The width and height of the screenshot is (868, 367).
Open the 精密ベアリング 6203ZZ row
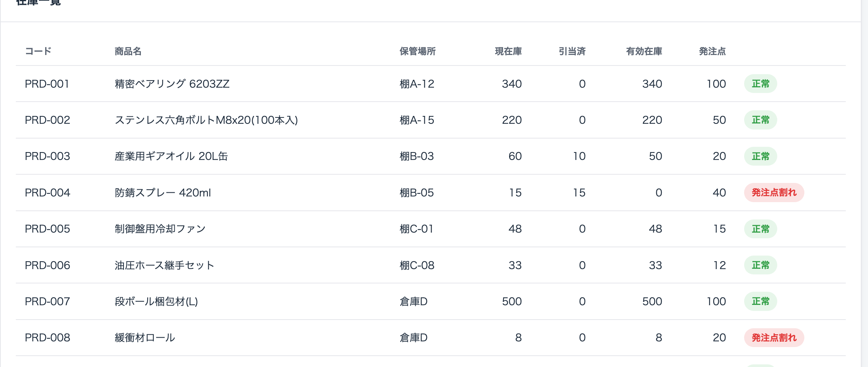pyautogui.click(x=431, y=84)
